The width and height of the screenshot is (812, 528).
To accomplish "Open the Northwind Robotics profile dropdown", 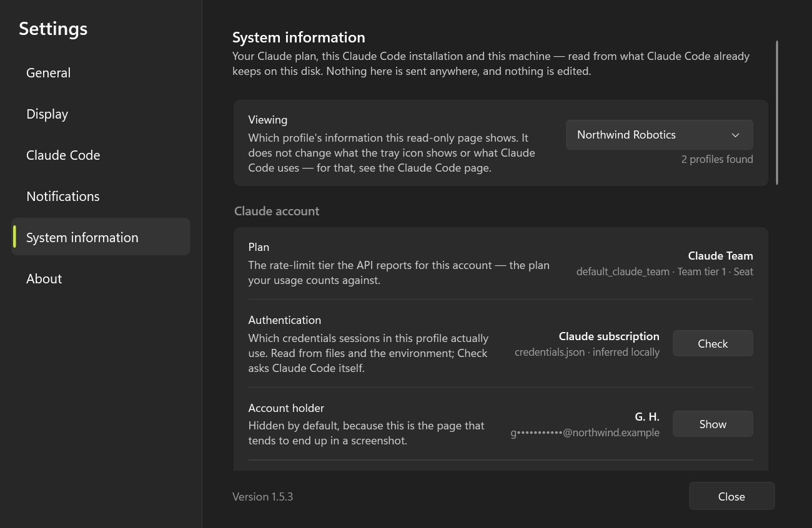I will [x=659, y=135].
